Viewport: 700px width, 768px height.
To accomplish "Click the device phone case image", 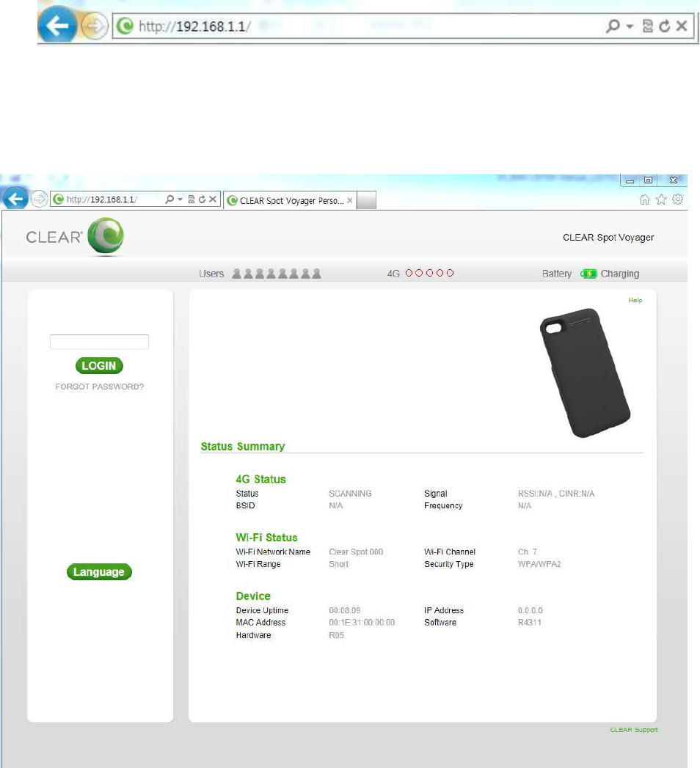I will coord(585,373).
